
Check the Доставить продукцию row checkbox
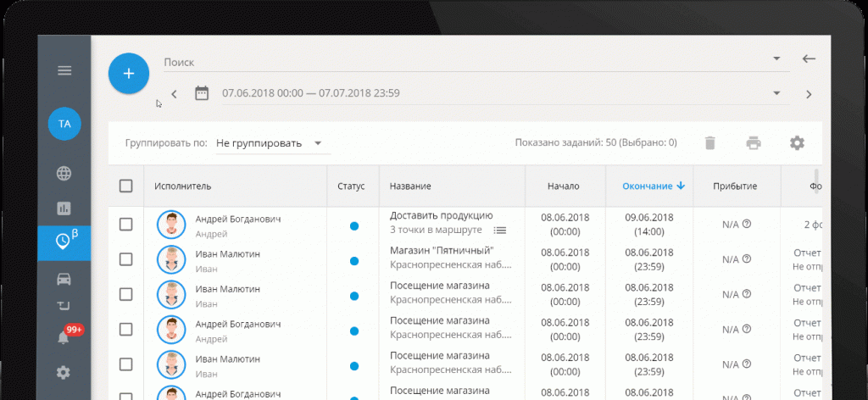pyautogui.click(x=126, y=225)
